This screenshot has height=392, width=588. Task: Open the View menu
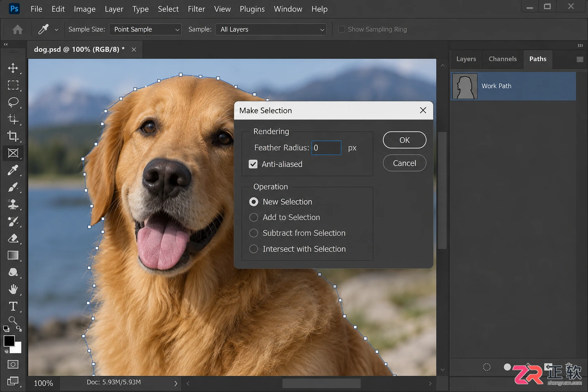pos(223,9)
